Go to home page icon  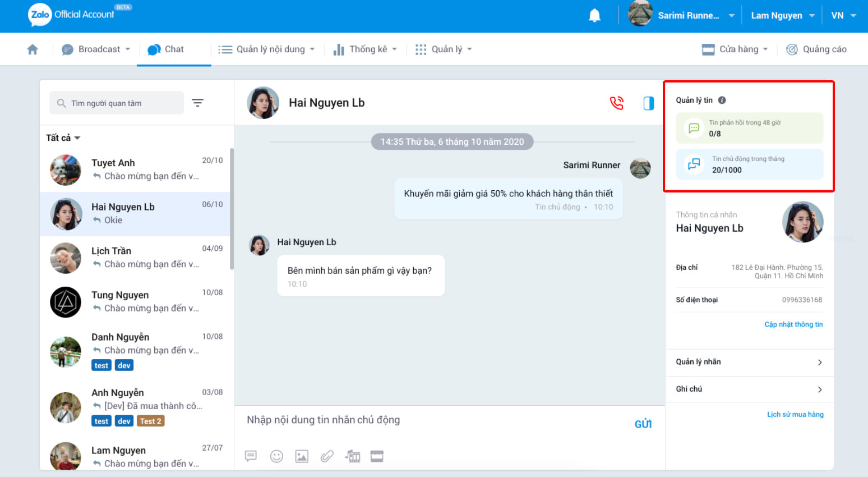(33, 49)
